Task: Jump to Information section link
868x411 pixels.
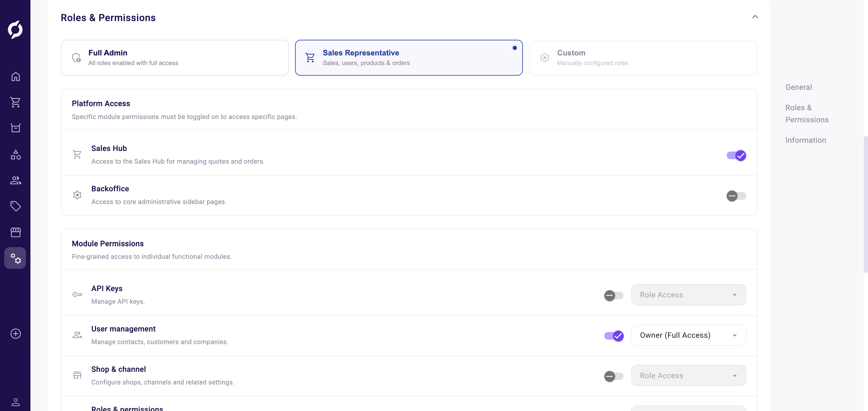Action: coord(805,140)
